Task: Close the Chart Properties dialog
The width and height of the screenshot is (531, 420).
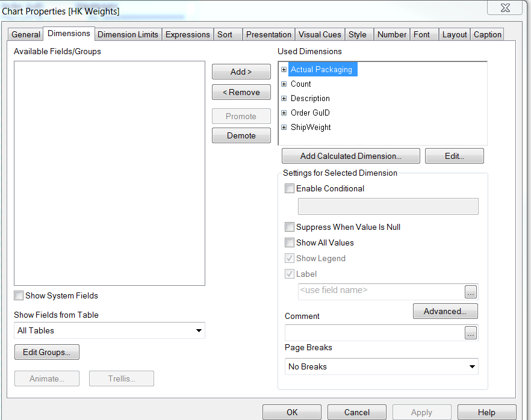Action: [x=505, y=8]
